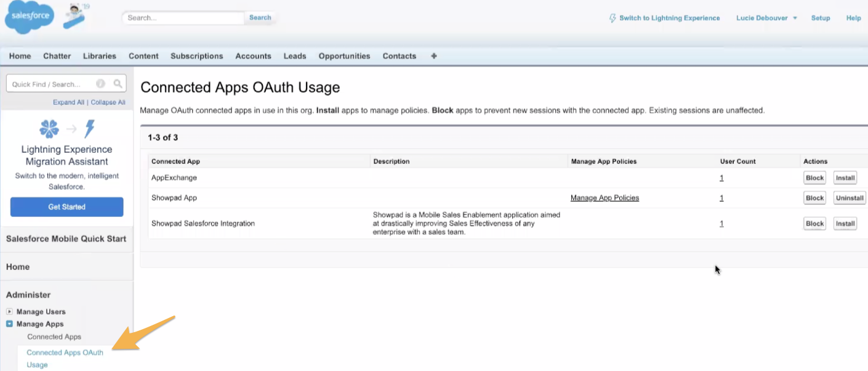868x371 pixels.
Task: Click the Manage App Policies column header
Action: [x=604, y=161]
